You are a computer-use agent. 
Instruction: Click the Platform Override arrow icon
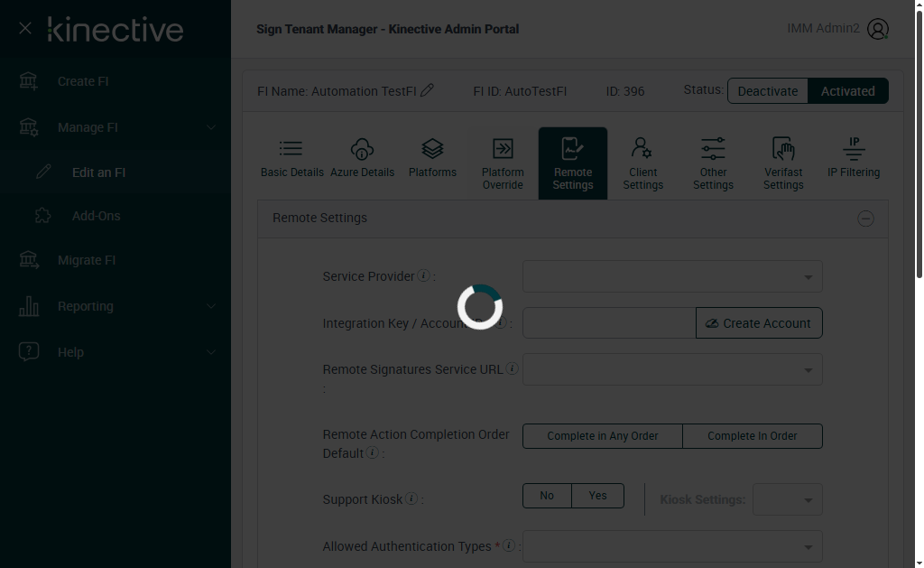[x=503, y=149]
